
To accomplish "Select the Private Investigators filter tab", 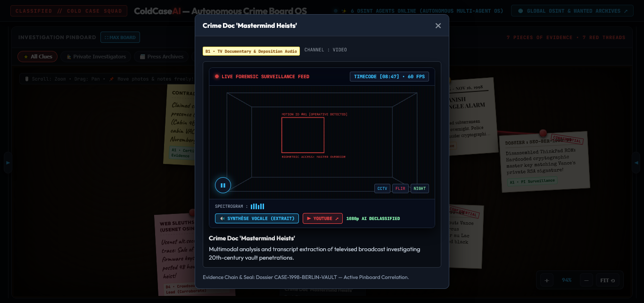I will 96,57.
